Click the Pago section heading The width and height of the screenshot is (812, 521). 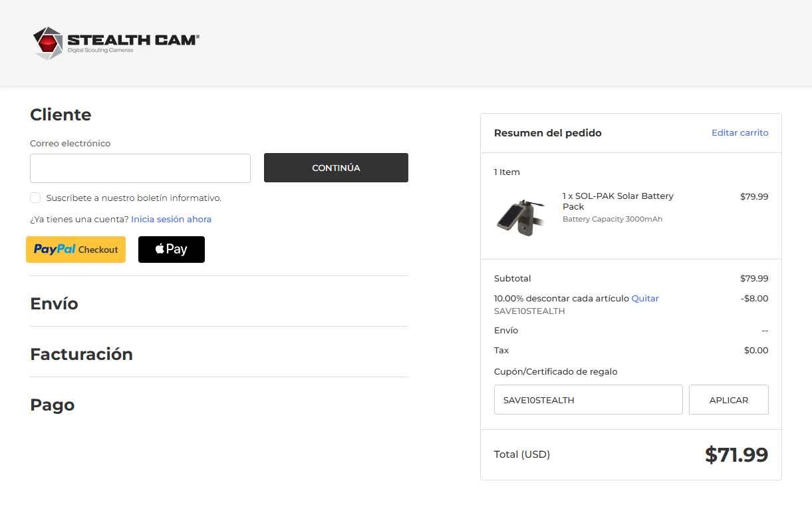click(52, 405)
